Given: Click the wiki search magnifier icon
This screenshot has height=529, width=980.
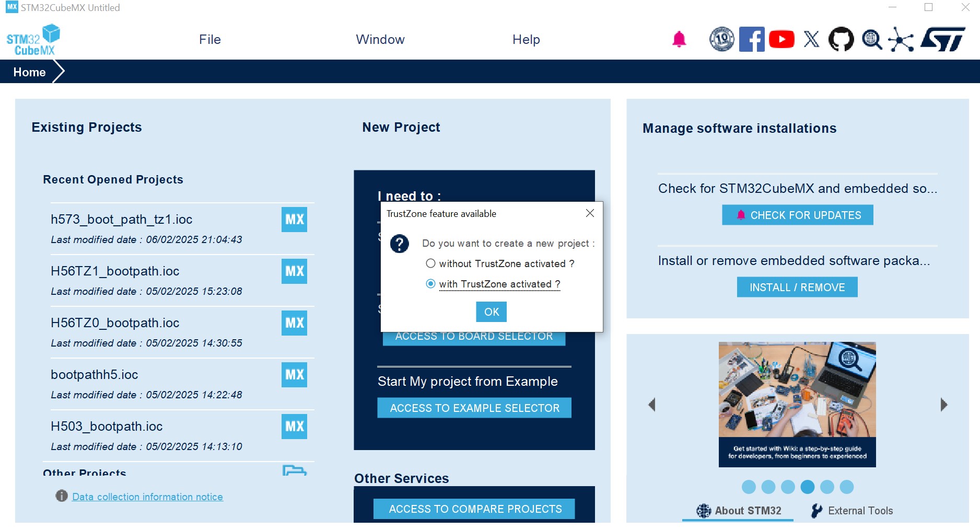Looking at the screenshot, I should tap(871, 39).
